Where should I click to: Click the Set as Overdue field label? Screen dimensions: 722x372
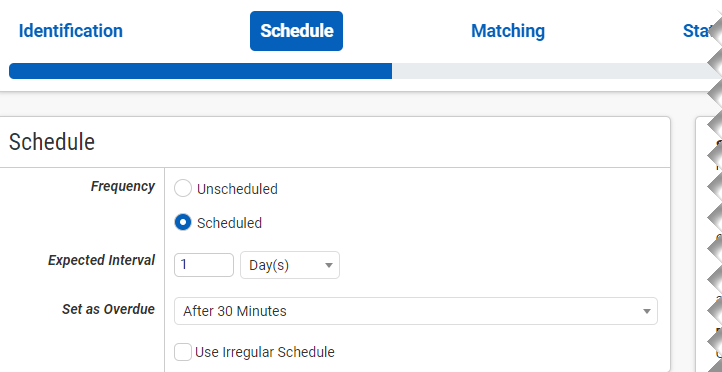(x=108, y=309)
